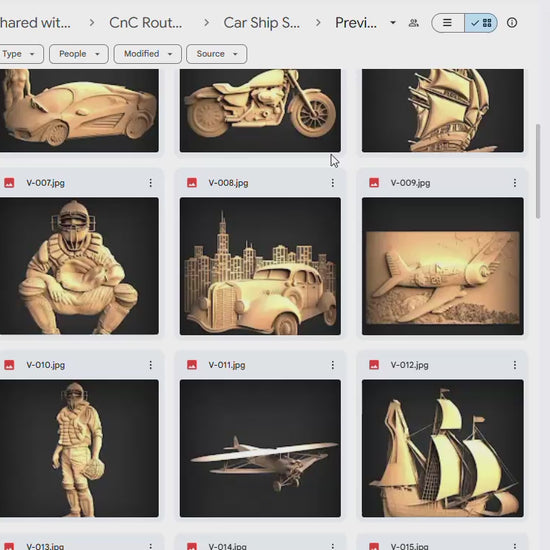Viewport: 550px width, 550px height.
Task: Open more actions for V-009.jpg
Action: (x=515, y=183)
